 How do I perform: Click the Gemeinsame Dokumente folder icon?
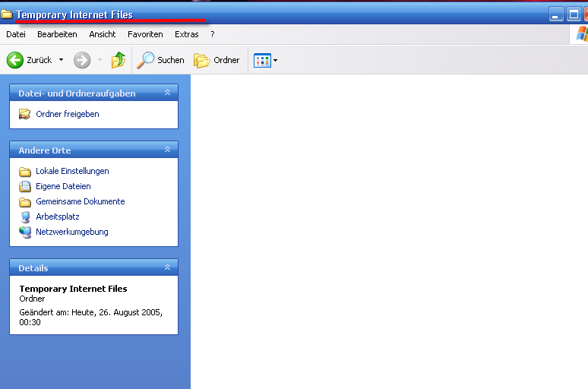coord(25,202)
